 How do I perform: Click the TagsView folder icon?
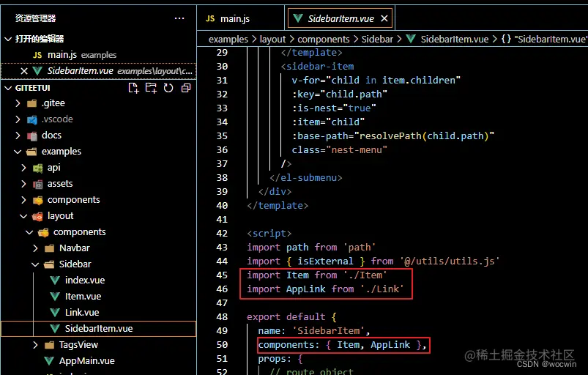click(49, 345)
